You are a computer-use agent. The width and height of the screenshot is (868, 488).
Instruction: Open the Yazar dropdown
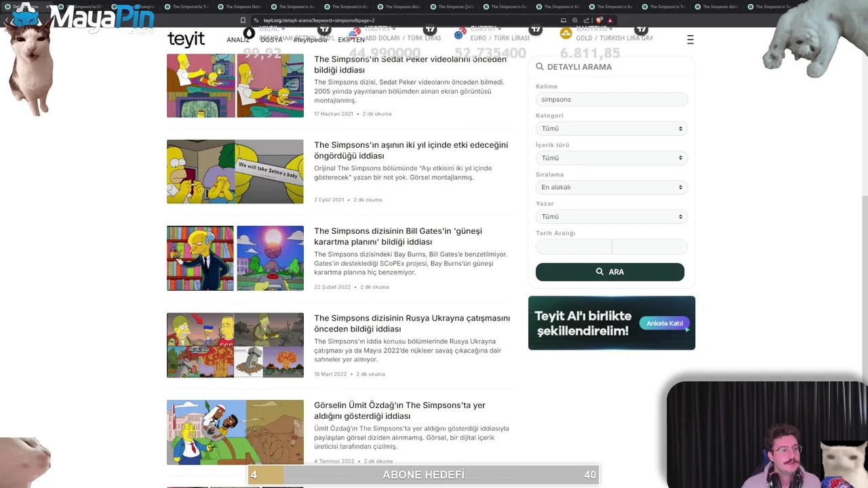(x=611, y=217)
